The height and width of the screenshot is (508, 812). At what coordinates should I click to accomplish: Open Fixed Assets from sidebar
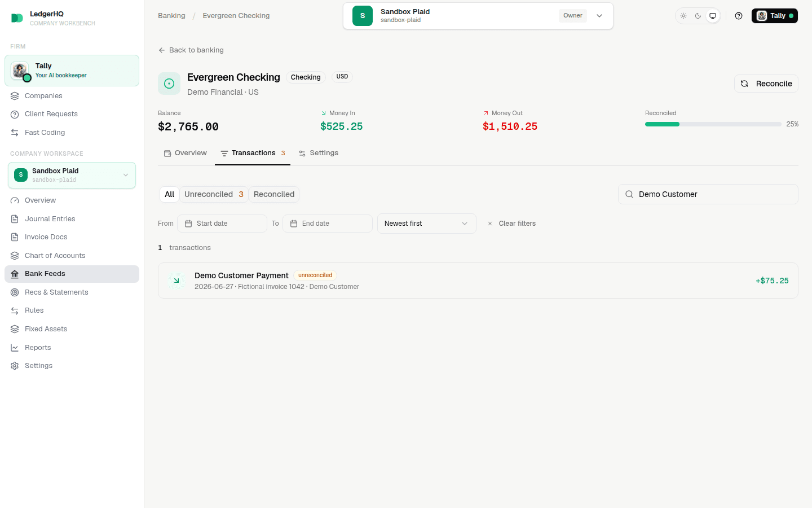[x=72, y=329]
